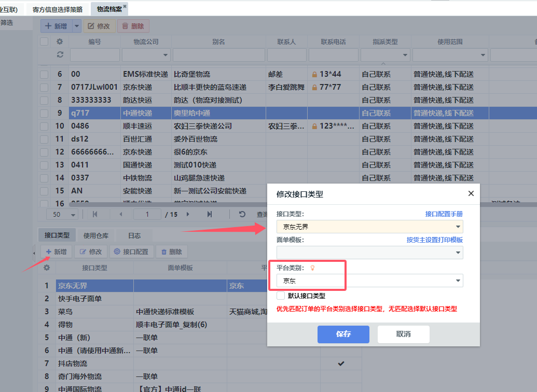This screenshot has height=392, width=537.
Task: Click the refresh icon in the top grid filter row
Action: tap(60, 54)
